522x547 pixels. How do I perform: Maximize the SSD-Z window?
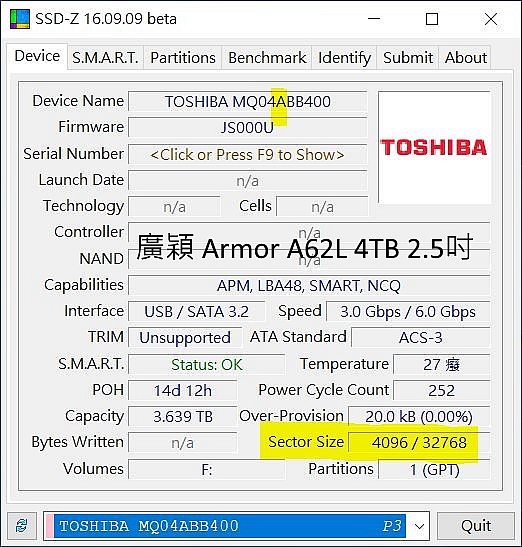(x=432, y=19)
